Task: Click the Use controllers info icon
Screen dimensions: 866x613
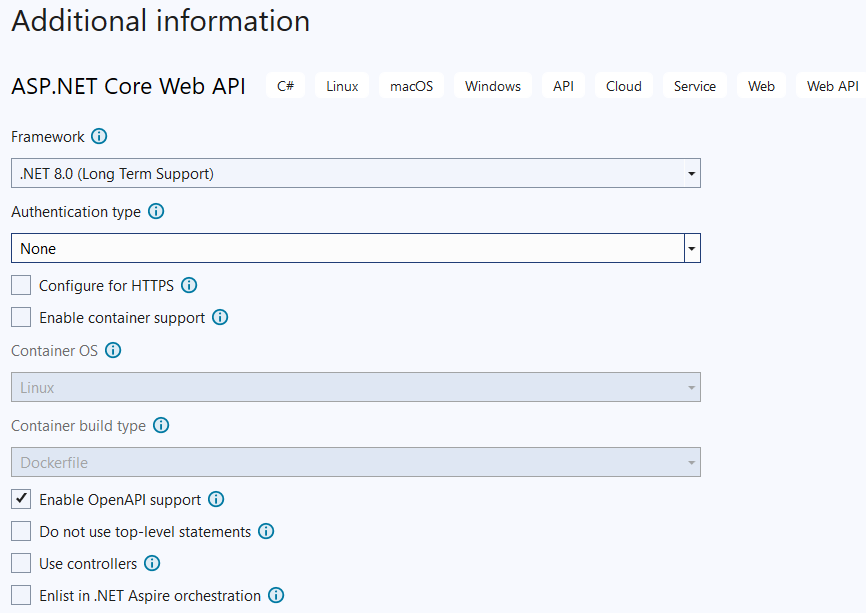Action: point(151,563)
